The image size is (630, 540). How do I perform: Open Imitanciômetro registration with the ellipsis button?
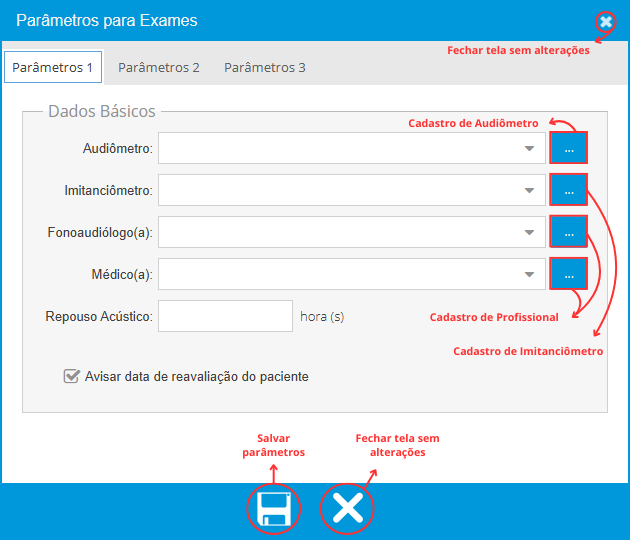(x=568, y=190)
